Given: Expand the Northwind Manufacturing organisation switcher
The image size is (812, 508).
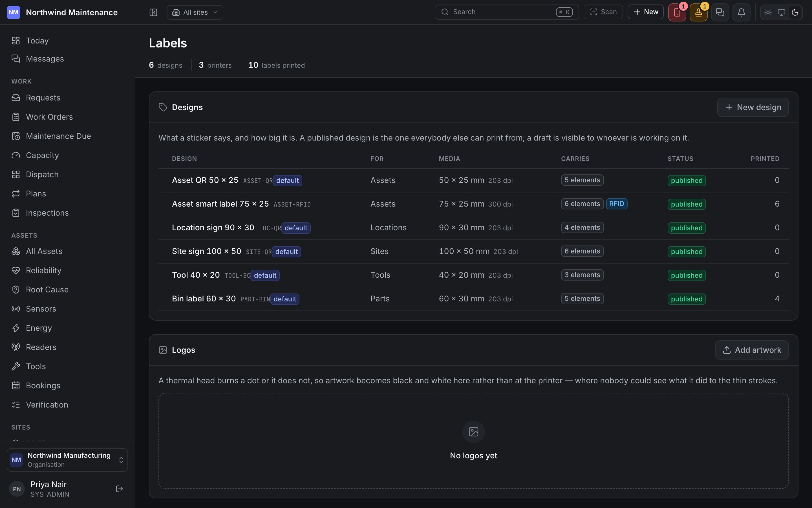Looking at the screenshot, I should [x=67, y=460].
